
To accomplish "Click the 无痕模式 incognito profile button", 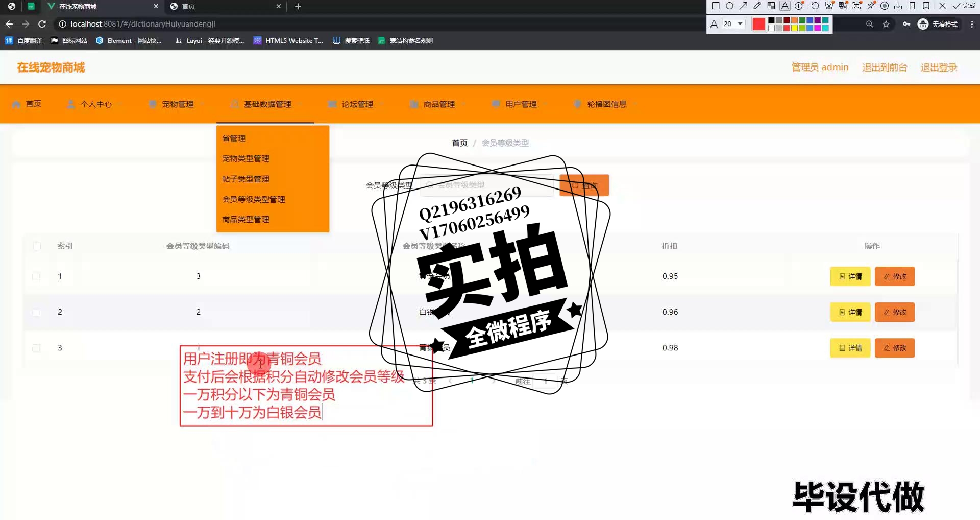I will [938, 24].
